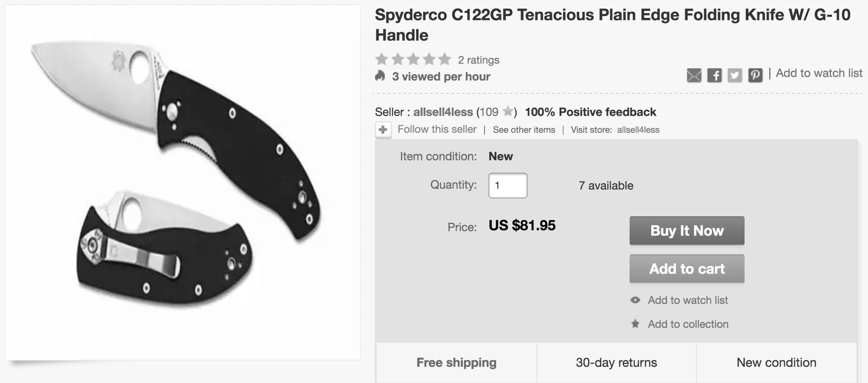Click the eye icon beside watch list
868x383 pixels.
tap(635, 300)
